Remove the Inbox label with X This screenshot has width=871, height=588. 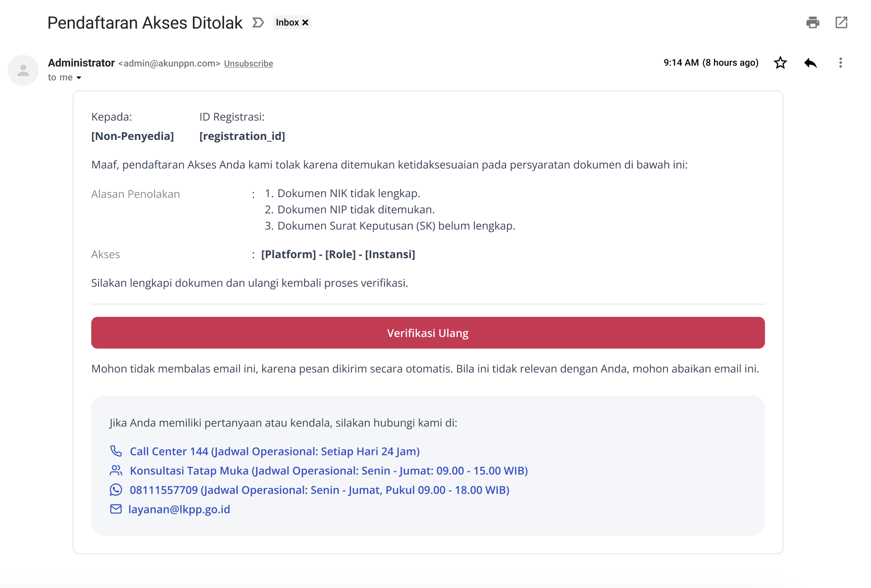point(306,22)
